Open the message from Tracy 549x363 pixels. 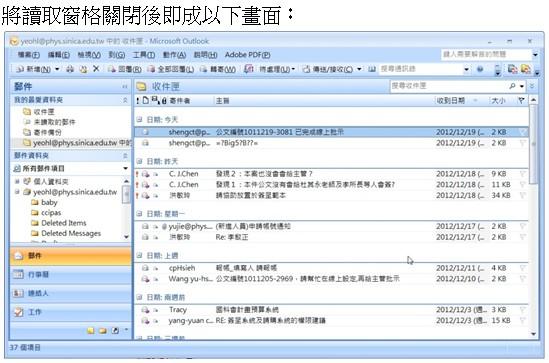332,310
